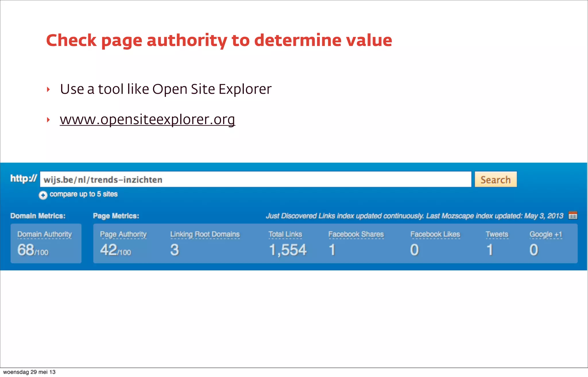Click the 'Last Mozscape index updated' notice
The width and height of the screenshot is (588, 377).
click(495, 216)
